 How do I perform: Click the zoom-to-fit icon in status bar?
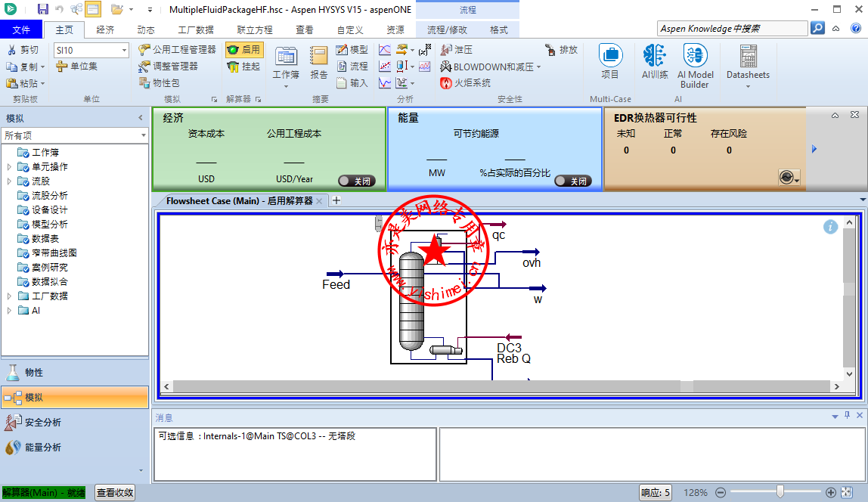click(846, 493)
